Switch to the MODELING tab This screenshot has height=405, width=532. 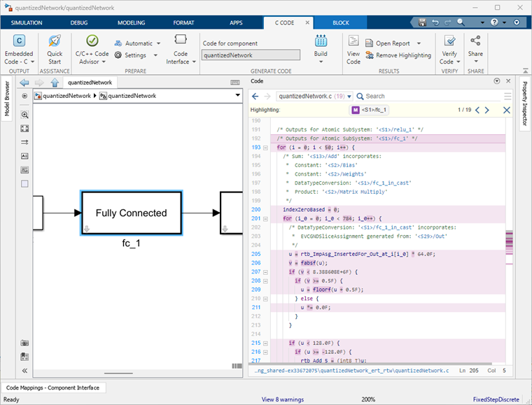[x=131, y=22]
